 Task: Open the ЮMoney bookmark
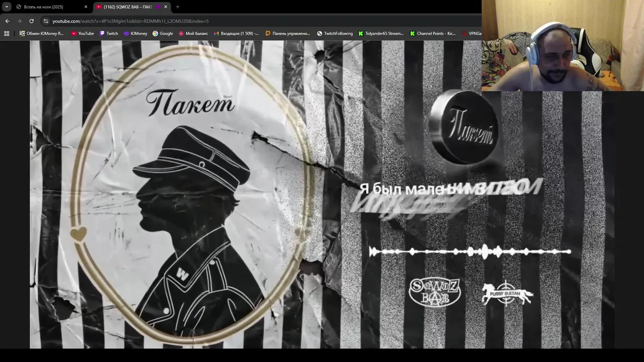click(x=135, y=34)
